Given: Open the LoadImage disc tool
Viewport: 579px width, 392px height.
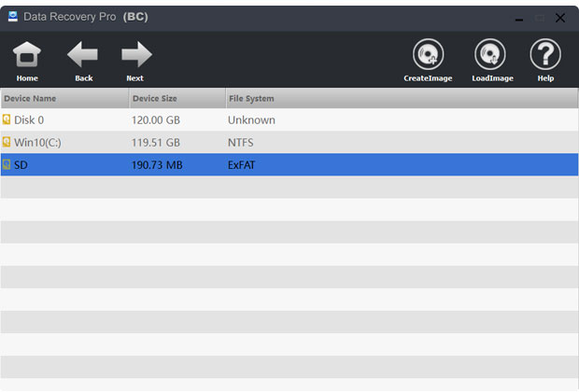Looking at the screenshot, I should tap(490, 54).
